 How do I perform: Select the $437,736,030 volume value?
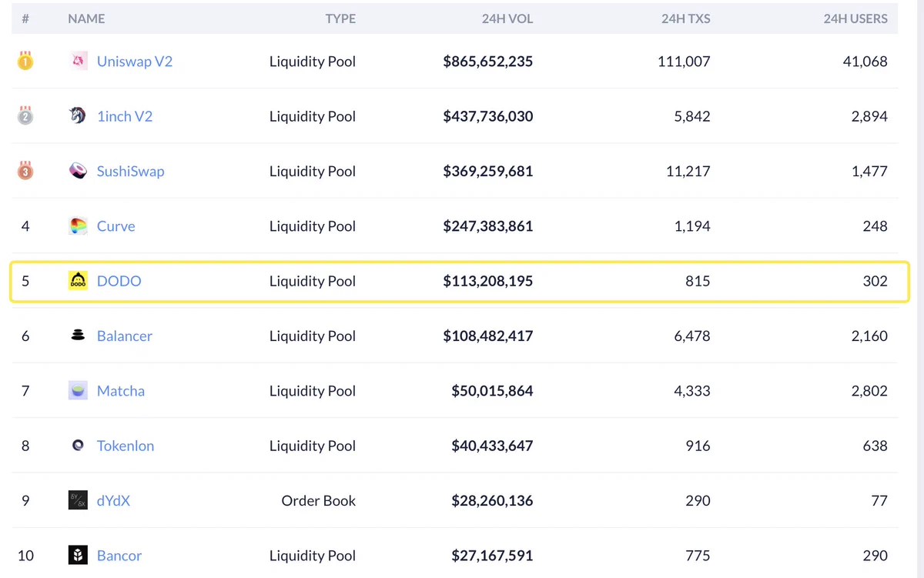click(488, 116)
